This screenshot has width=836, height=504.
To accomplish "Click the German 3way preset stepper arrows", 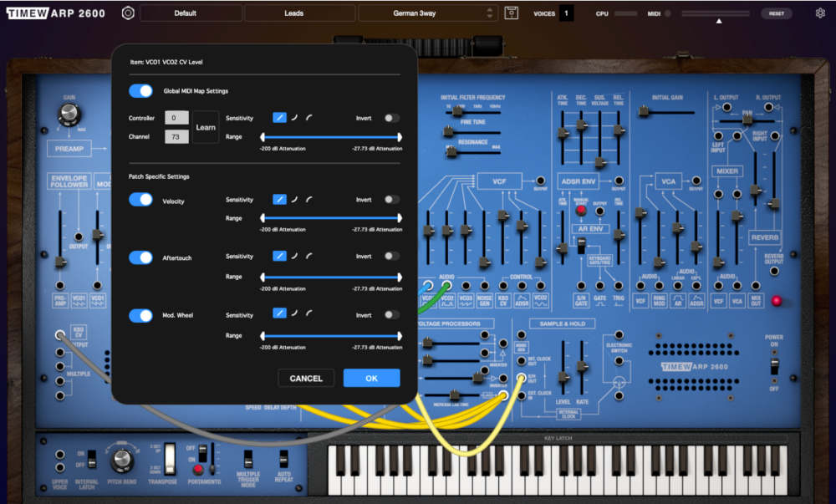I will click(490, 13).
